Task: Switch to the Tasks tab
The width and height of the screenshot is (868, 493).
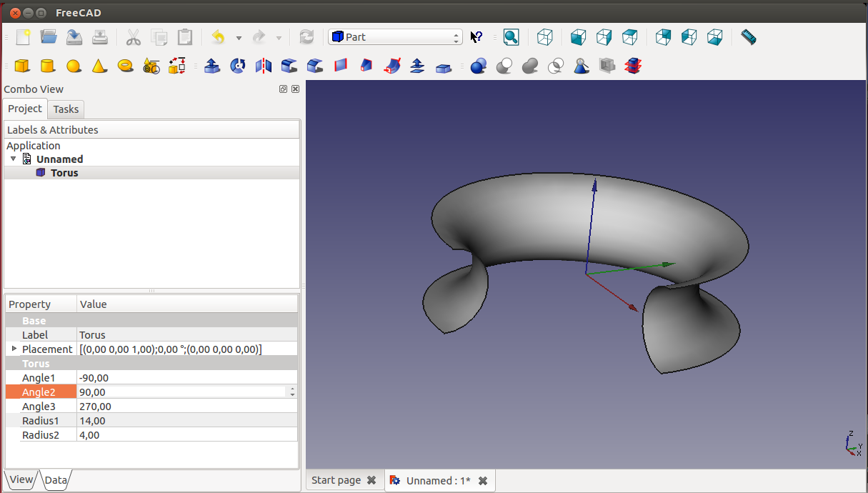Action: pos(66,109)
